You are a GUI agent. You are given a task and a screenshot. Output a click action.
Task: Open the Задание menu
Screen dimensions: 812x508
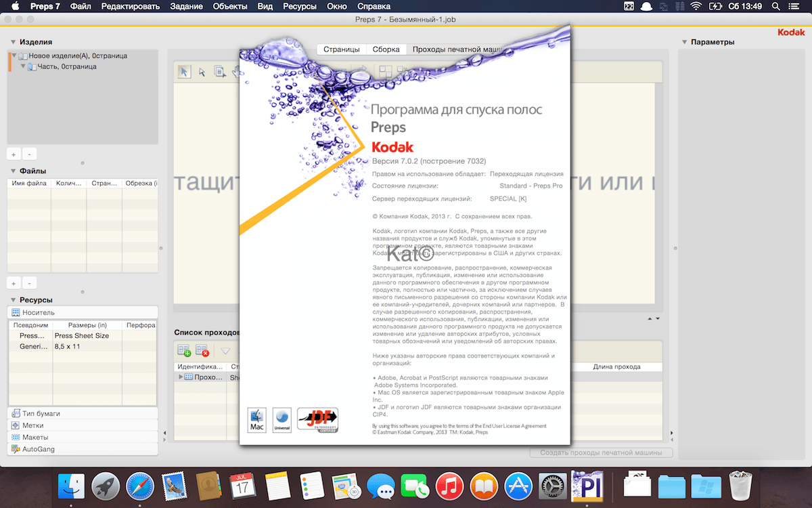point(186,6)
